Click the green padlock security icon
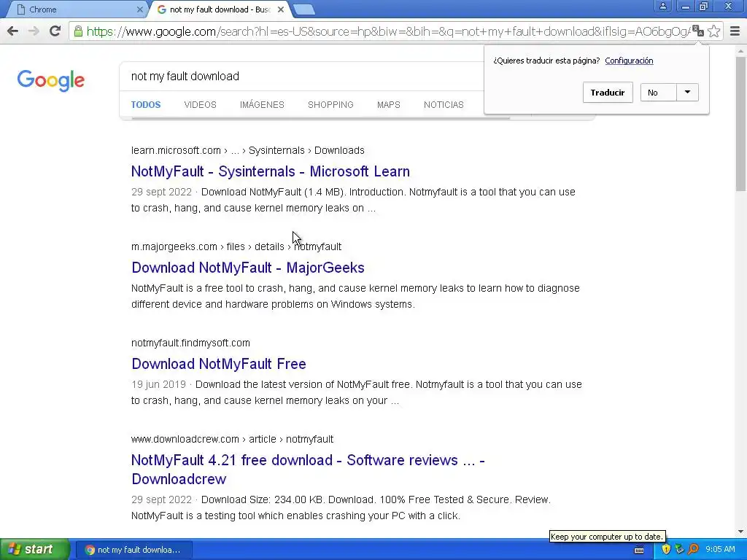Viewport: 747px width, 560px height. coord(78,31)
